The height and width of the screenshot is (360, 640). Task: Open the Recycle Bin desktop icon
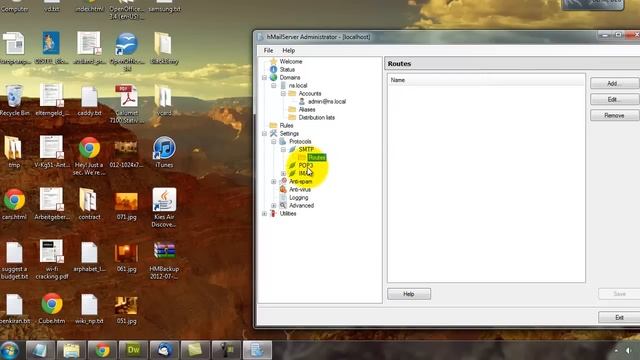(x=14, y=100)
